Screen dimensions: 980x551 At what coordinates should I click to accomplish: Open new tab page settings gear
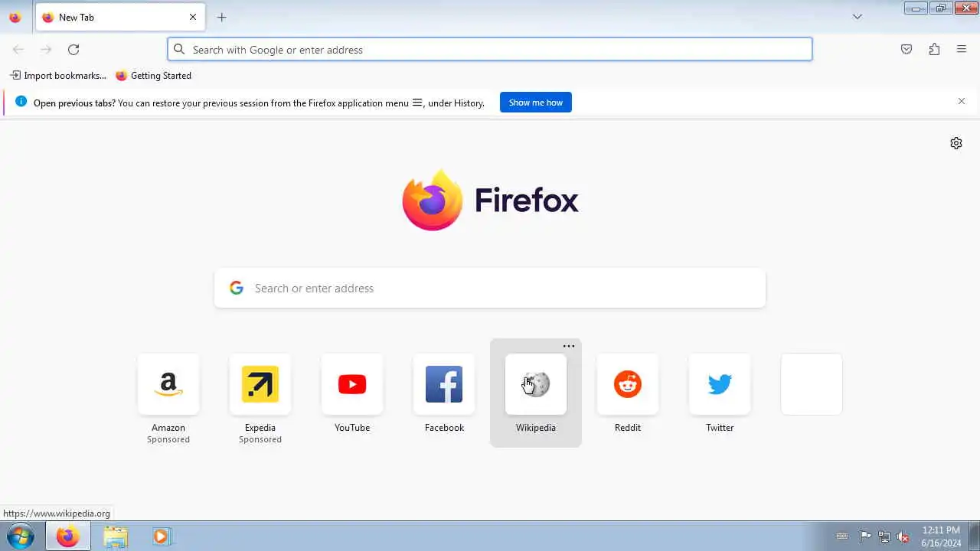(956, 143)
